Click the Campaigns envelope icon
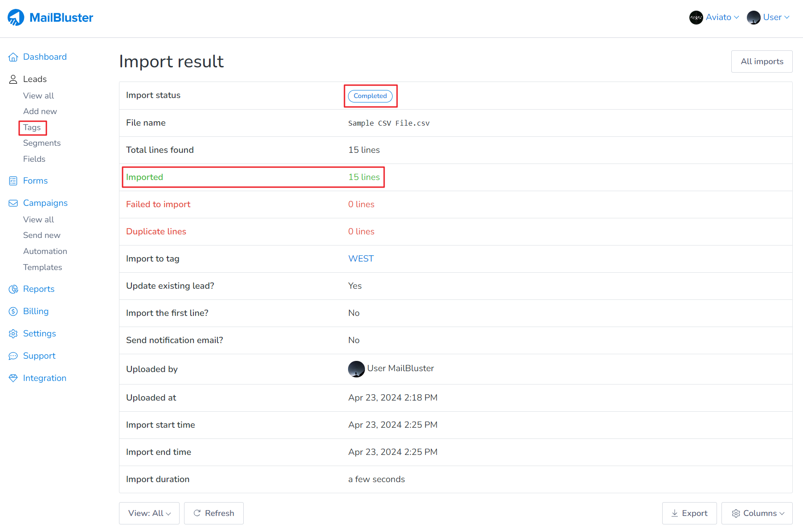Viewport: 803px width, 532px height. click(13, 203)
